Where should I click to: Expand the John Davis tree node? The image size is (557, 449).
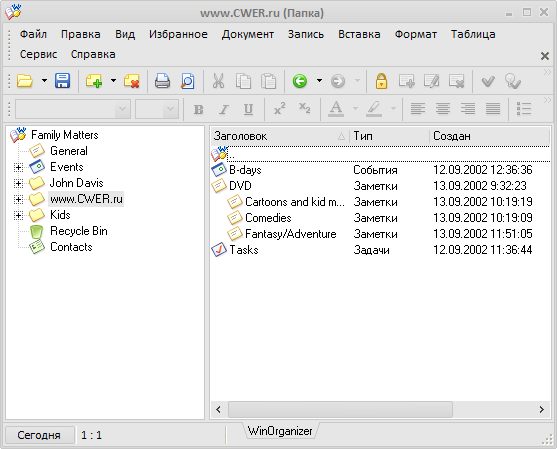click(18, 183)
